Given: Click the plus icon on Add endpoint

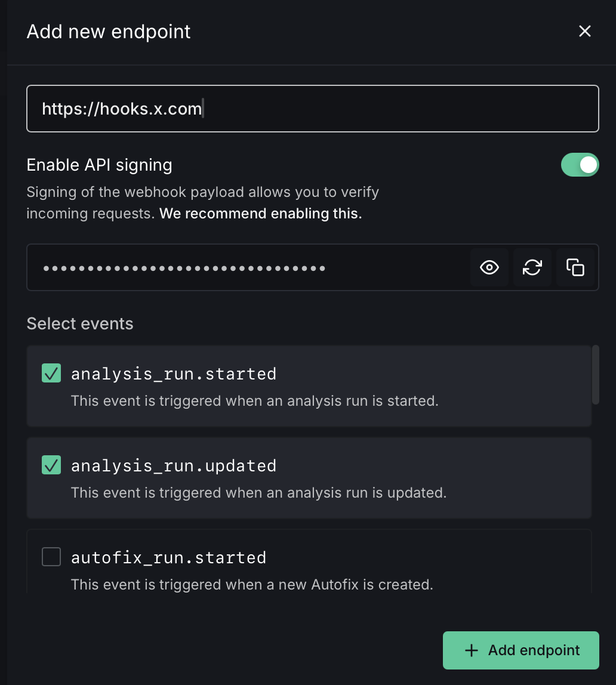Looking at the screenshot, I should point(472,650).
